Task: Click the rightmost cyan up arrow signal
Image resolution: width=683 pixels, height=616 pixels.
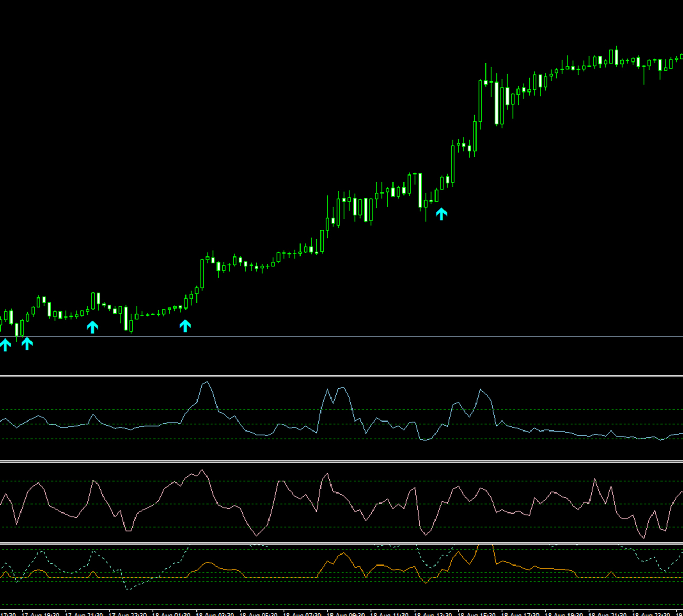Action: tap(441, 213)
